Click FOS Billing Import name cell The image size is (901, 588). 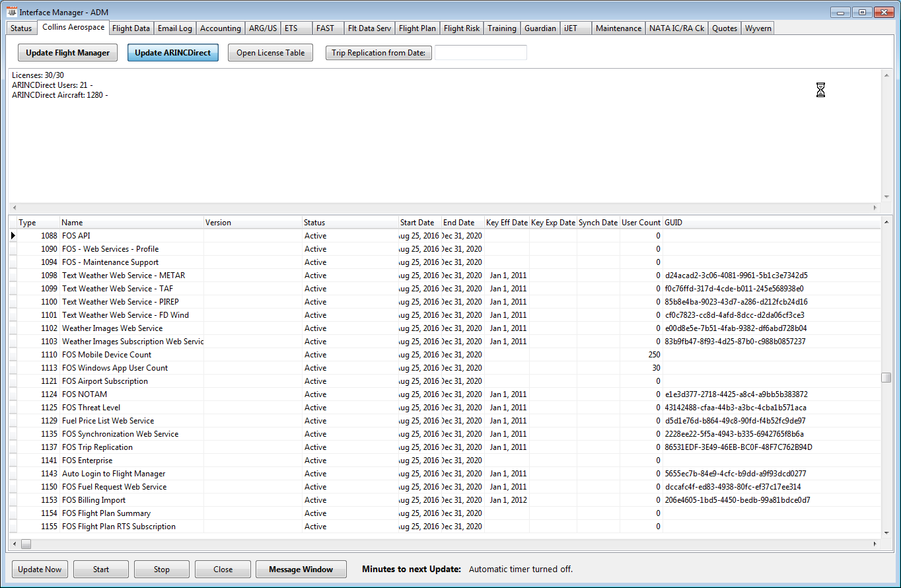tap(131, 500)
